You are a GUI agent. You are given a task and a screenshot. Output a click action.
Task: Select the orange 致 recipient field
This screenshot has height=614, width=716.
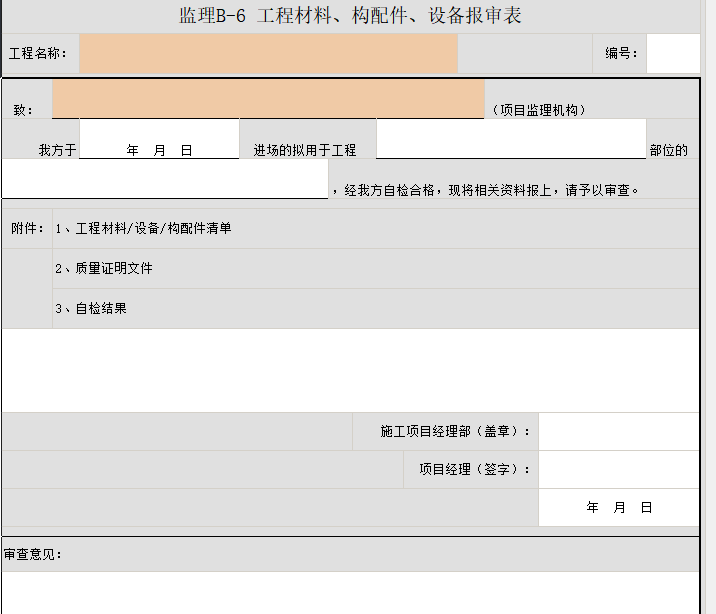point(268,99)
